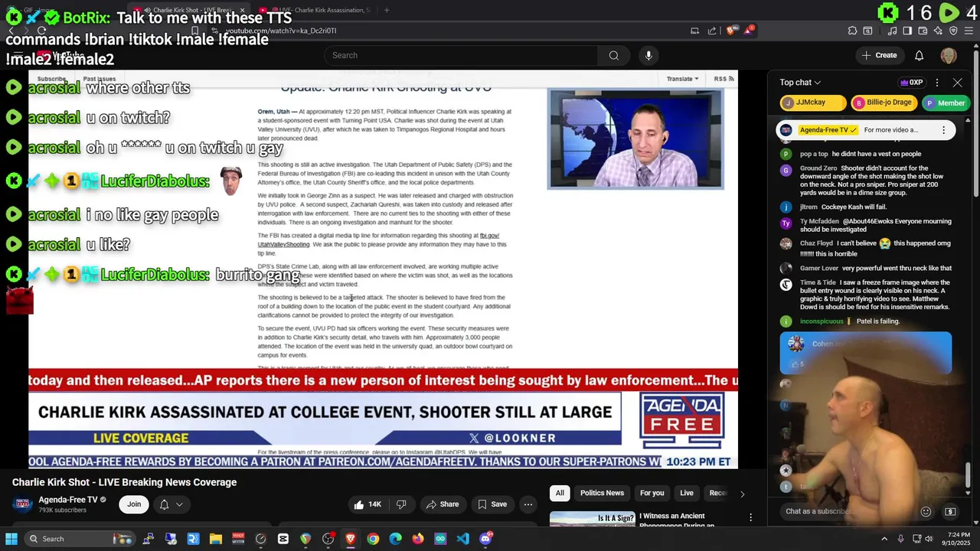Open browser extensions puzzle icon

852,31
